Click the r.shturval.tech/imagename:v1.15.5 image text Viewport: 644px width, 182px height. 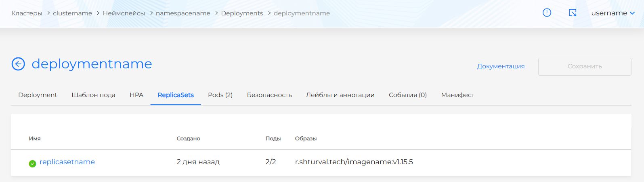354,162
